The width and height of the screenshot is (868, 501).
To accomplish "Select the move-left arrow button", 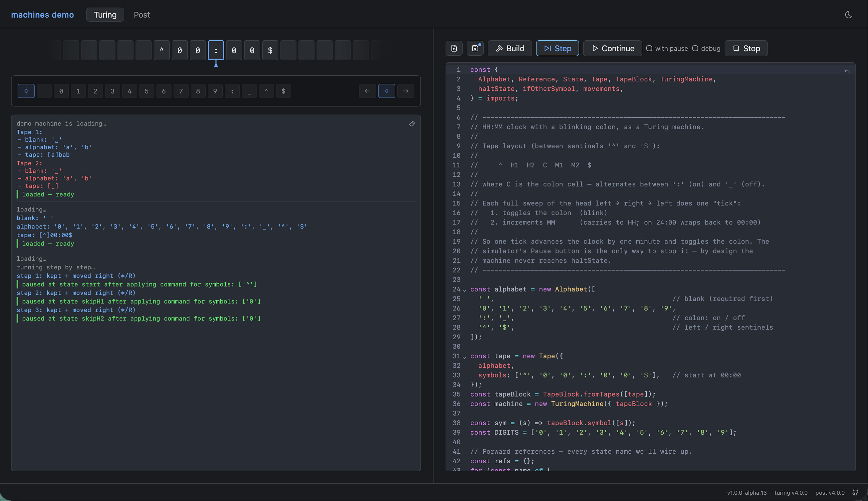I will [367, 91].
